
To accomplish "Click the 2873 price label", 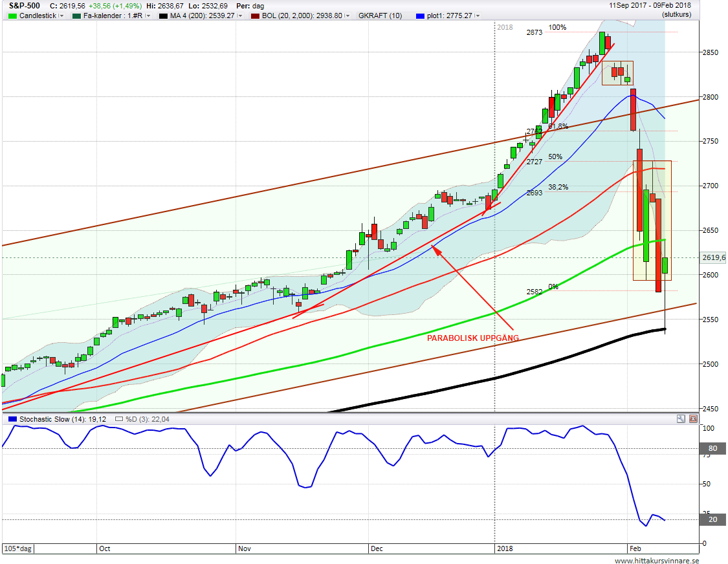I will [x=535, y=32].
